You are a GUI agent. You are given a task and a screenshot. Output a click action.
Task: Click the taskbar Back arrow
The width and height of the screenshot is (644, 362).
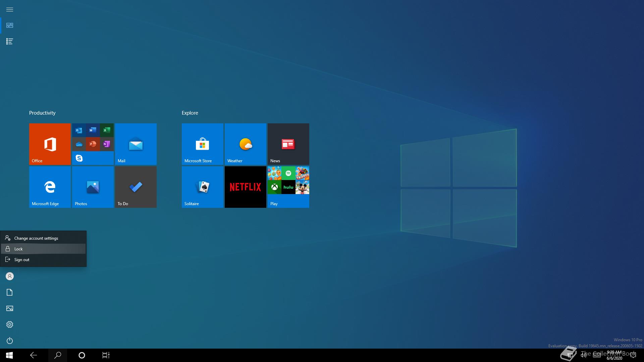[x=34, y=355]
